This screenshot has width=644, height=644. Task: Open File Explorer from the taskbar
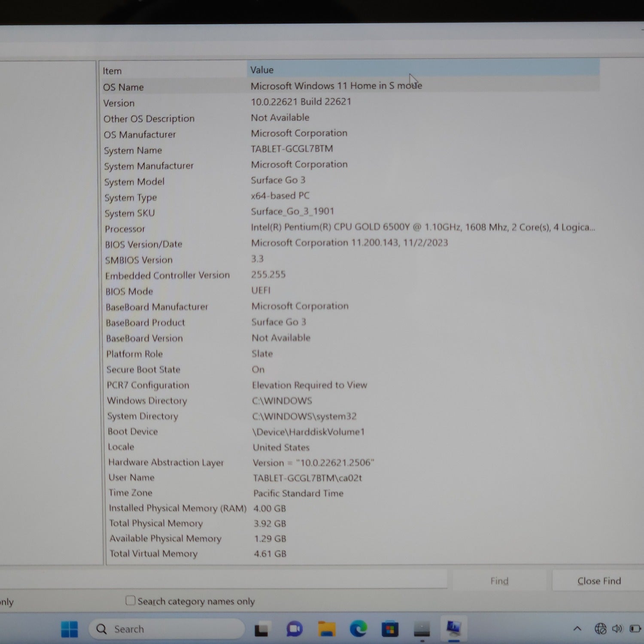pyautogui.click(x=327, y=629)
